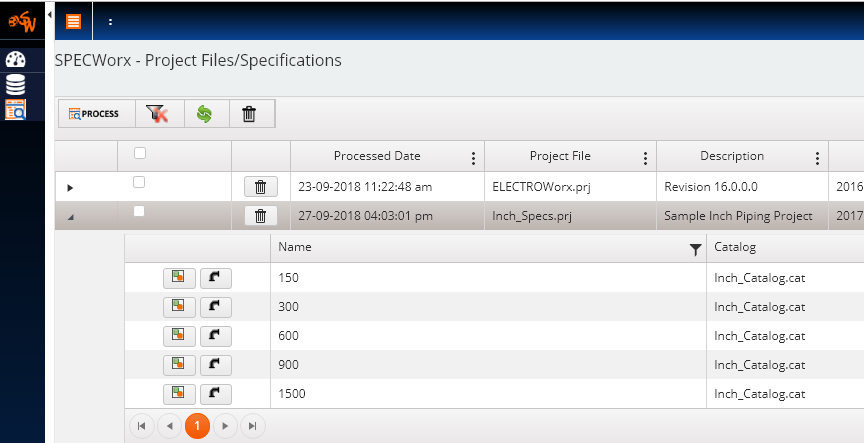
Task: Click the elbow icon for spec 600
Action: (x=215, y=336)
